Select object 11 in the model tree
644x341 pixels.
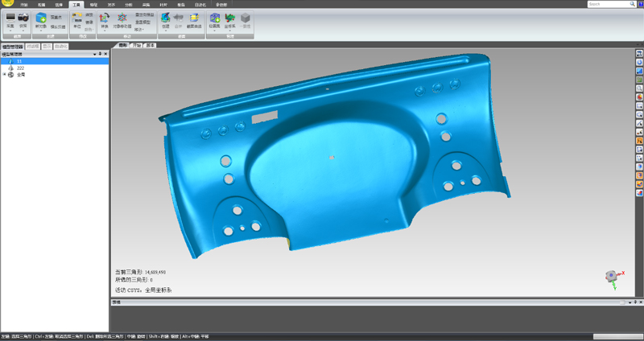pyautogui.click(x=19, y=61)
